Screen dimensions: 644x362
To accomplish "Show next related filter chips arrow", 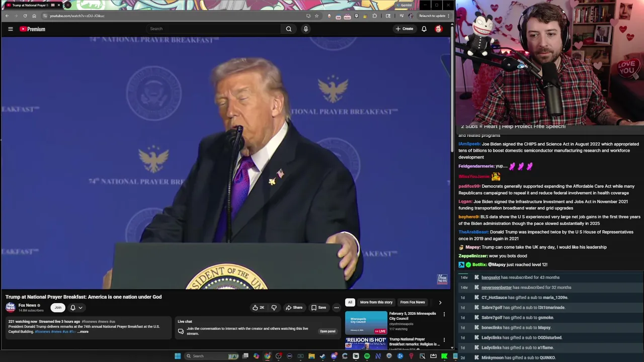I will (440, 302).
